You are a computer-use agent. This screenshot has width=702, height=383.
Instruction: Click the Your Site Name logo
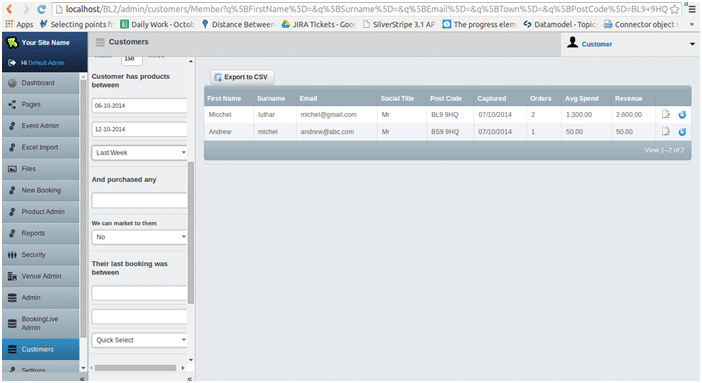(x=12, y=43)
